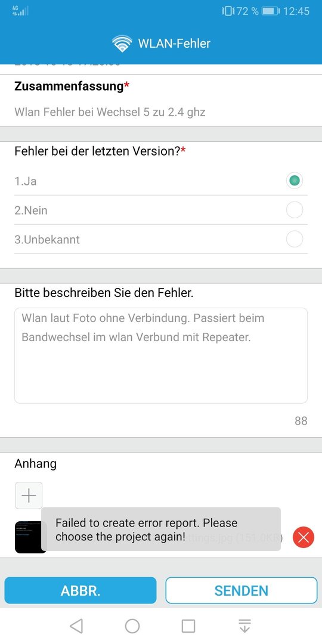
Task: Open recent apps square icon
Action: coord(188,626)
